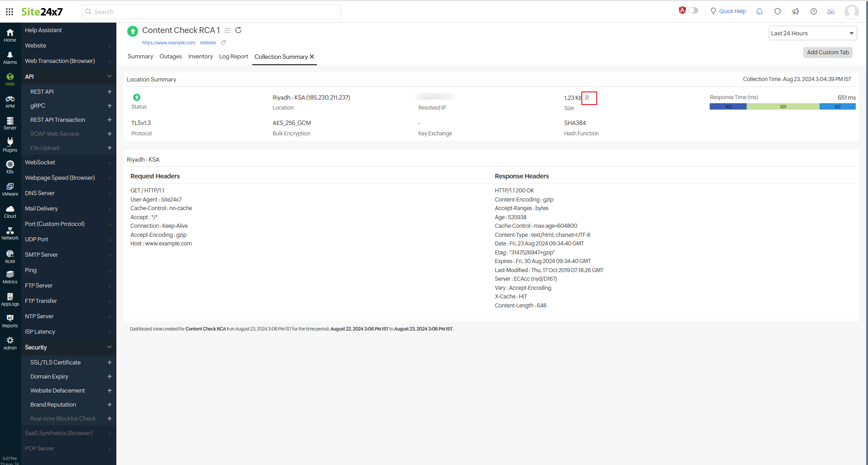Open the apps grid launcher icon
This screenshot has height=465, width=868.
pyautogui.click(x=10, y=12)
